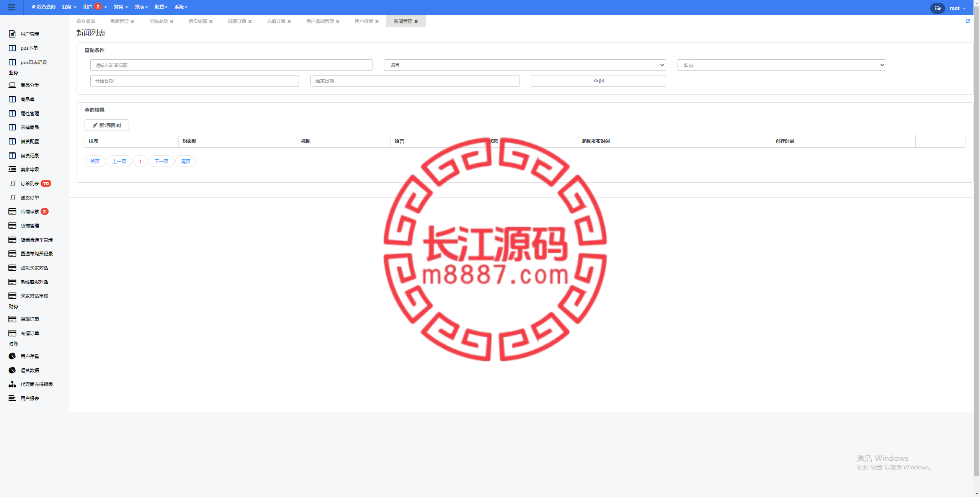This screenshot has height=497, width=980.
Task: Expand the 用户 top menu
Action: click(x=95, y=7)
